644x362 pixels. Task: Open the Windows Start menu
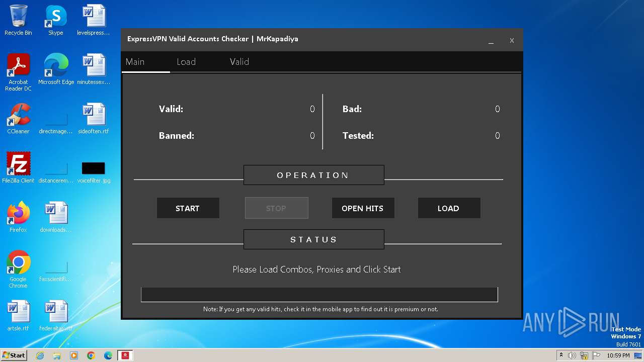coord(14,355)
